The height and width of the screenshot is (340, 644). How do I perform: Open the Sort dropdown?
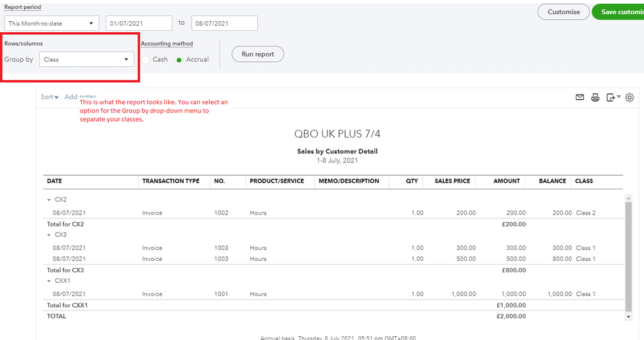click(50, 97)
